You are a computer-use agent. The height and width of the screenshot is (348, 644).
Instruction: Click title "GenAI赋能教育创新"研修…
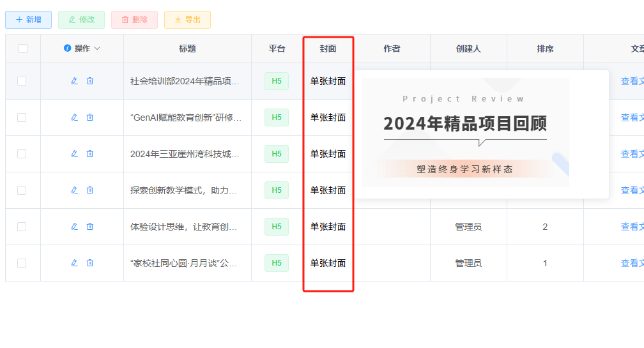click(186, 117)
